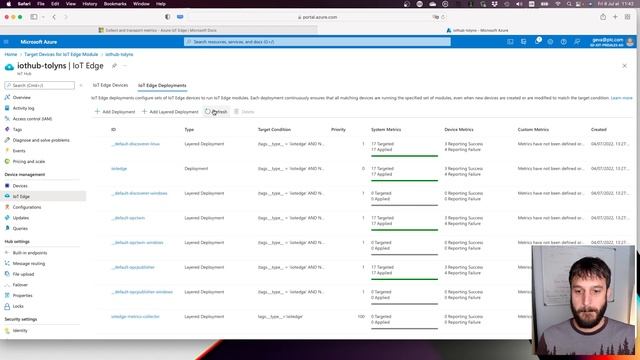Click the resource menu Search box

pos(40,85)
